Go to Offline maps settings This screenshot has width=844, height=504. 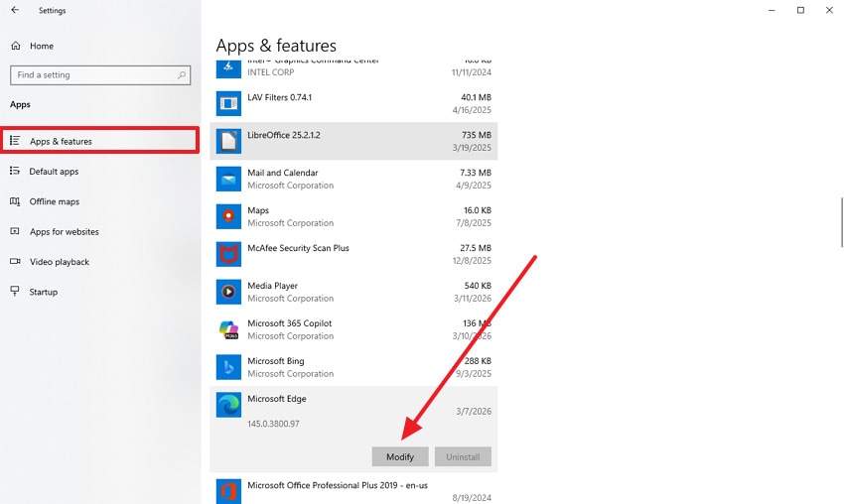100,201
